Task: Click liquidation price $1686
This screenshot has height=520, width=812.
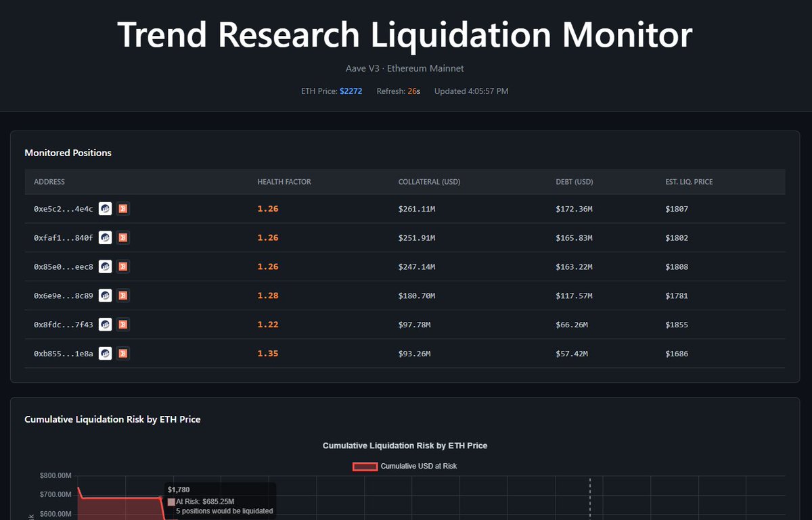Action: point(677,354)
